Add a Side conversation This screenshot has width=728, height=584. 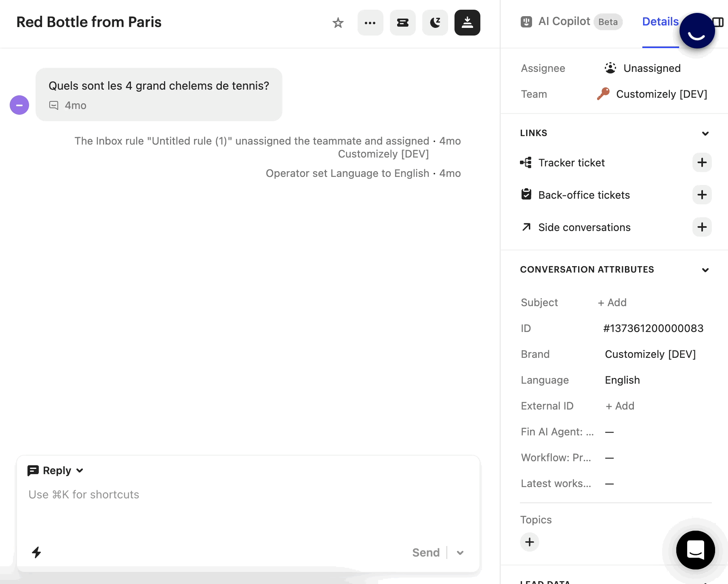[702, 227]
